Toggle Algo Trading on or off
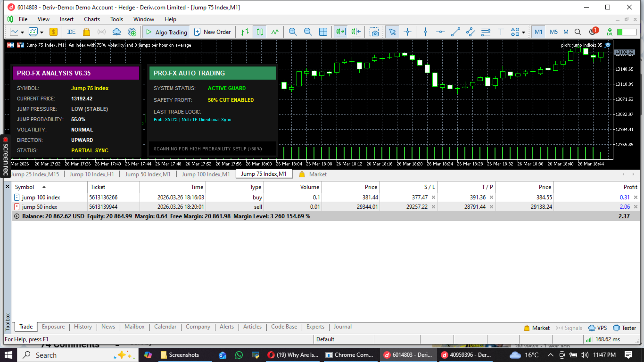 pyautogui.click(x=166, y=32)
